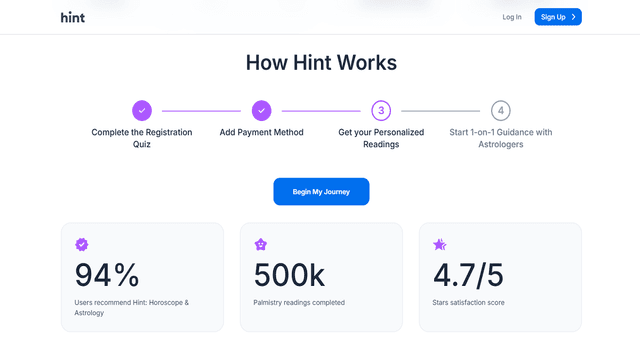The image size is (640, 360).
Task: Click Start 1-on-1 Guidance with Astrologers label
Action: 500,138
